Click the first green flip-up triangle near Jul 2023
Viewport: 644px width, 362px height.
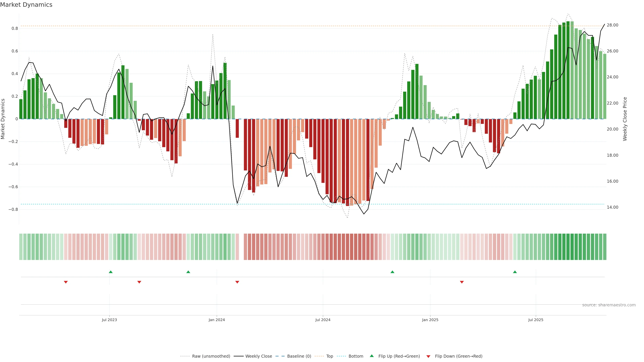111,272
